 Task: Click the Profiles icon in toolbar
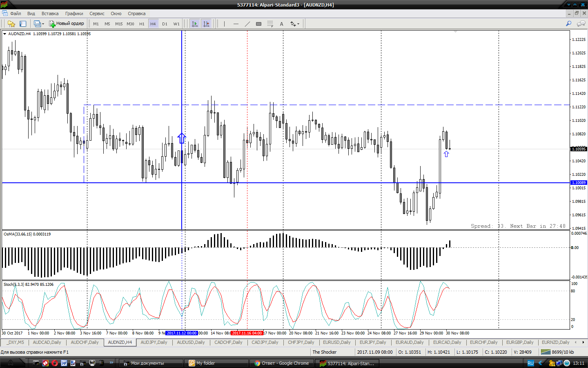pos(37,24)
